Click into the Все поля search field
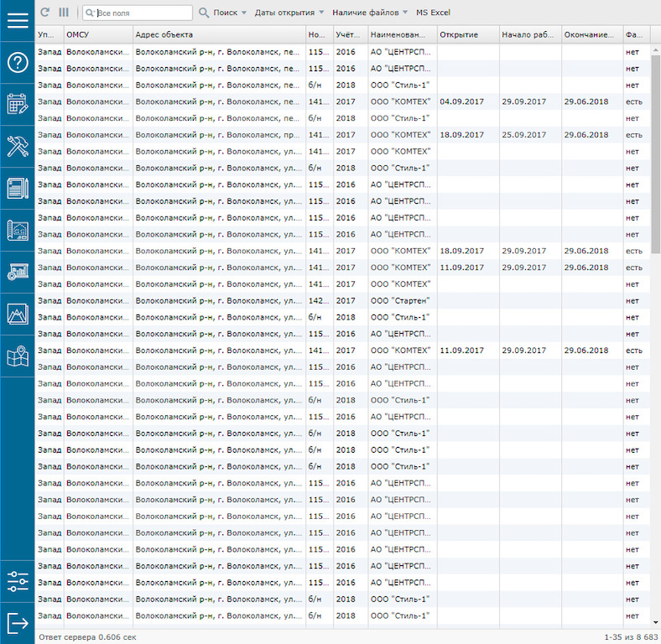Image resolution: width=661 pixels, height=644 pixels. [143, 13]
